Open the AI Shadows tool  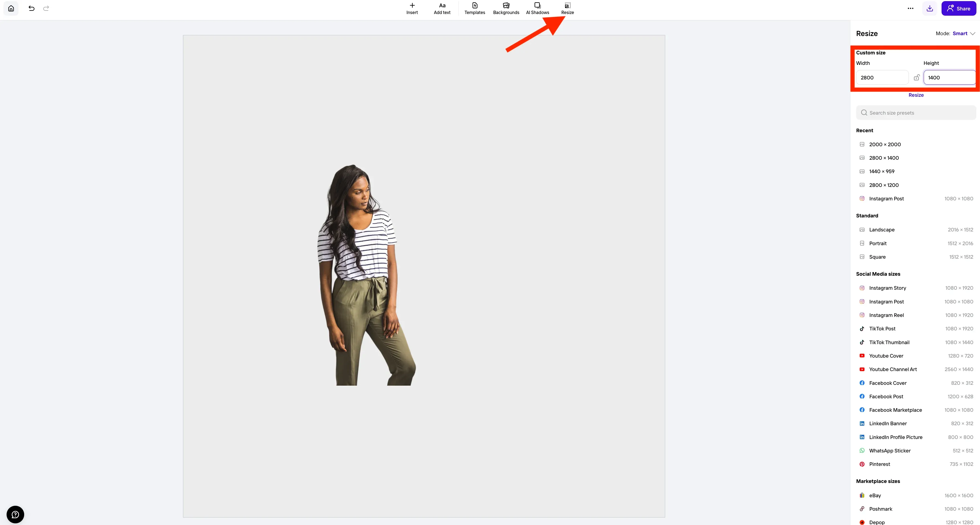click(538, 8)
